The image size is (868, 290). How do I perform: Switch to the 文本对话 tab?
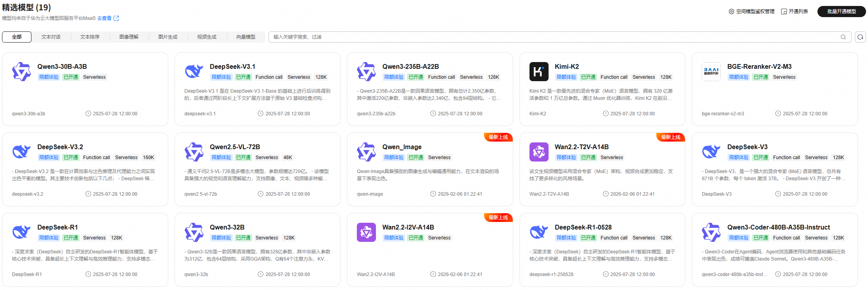point(51,37)
